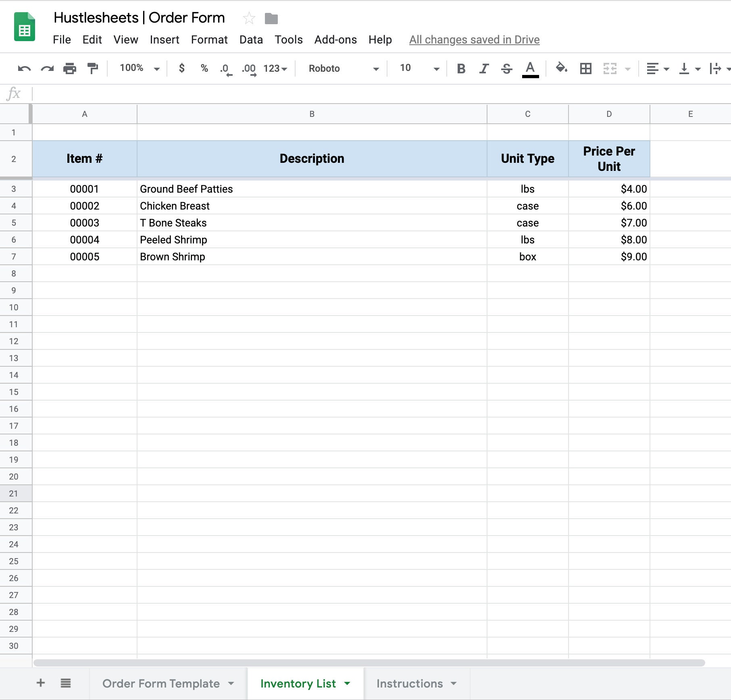This screenshot has width=731, height=700.
Task: Open the merge cells options arrow
Action: click(x=628, y=69)
